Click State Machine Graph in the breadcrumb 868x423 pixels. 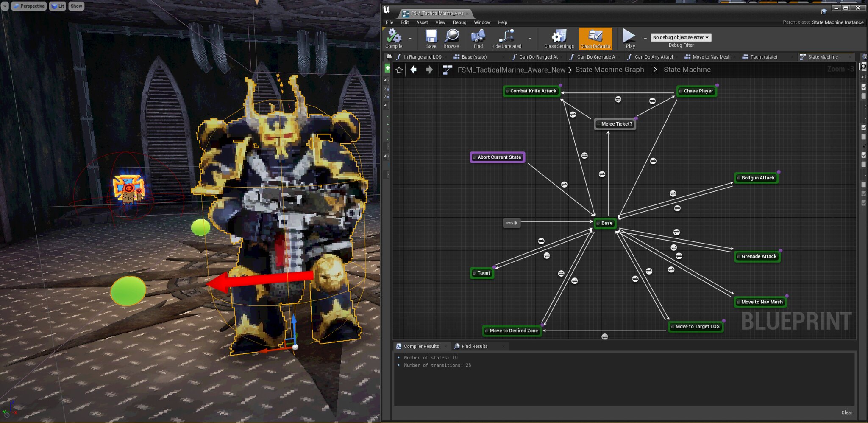pyautogui.click(x=609, y=70)
